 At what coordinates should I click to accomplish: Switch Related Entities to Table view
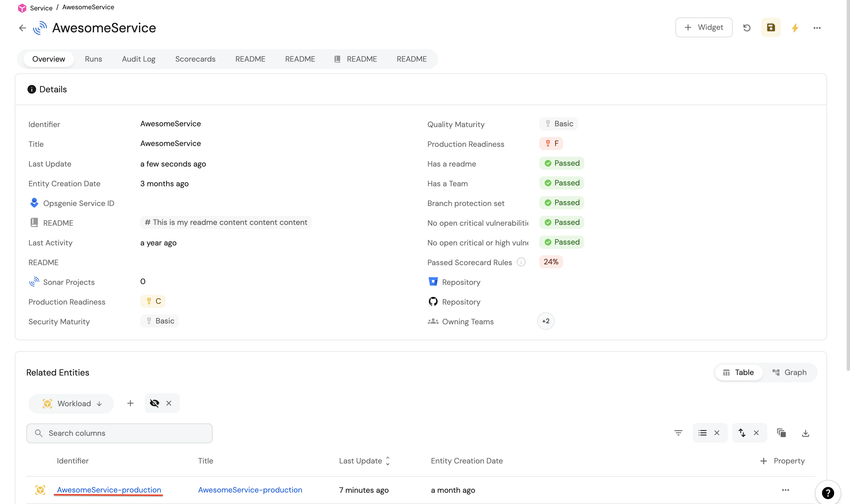[x=738, y=372]
